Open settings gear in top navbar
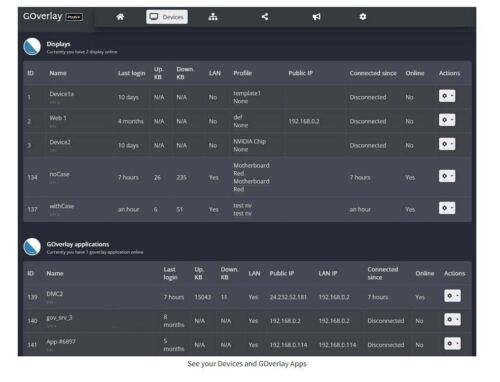Viewport: 500px width, 382px height. (363, 17)
